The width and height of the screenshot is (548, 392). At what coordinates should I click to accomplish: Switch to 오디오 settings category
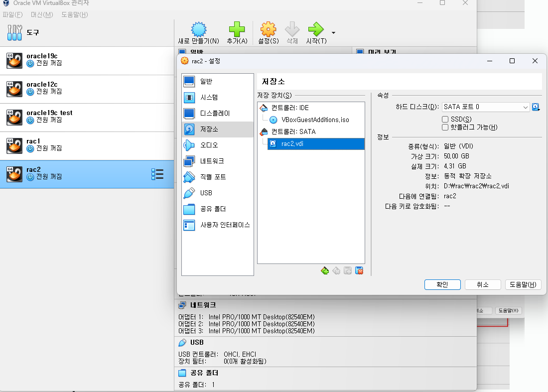[x=217, y=145]
